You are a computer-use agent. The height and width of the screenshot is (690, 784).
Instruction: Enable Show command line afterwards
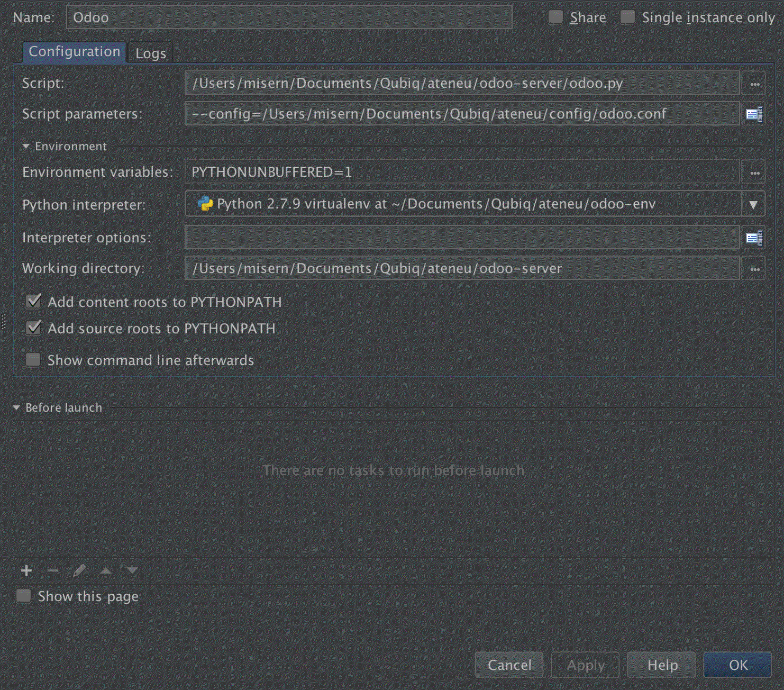coord(33,360)
